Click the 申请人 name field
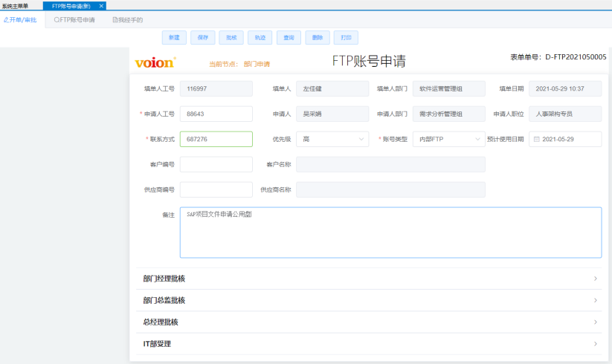The image size is (612, 364). click(332, 114)
